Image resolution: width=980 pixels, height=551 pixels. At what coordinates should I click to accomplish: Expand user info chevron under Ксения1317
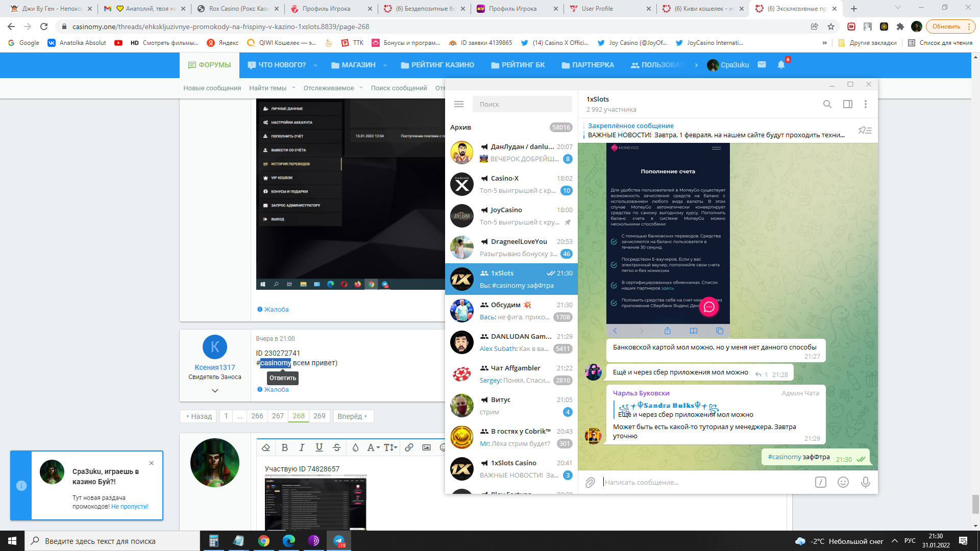pos(215,391)
